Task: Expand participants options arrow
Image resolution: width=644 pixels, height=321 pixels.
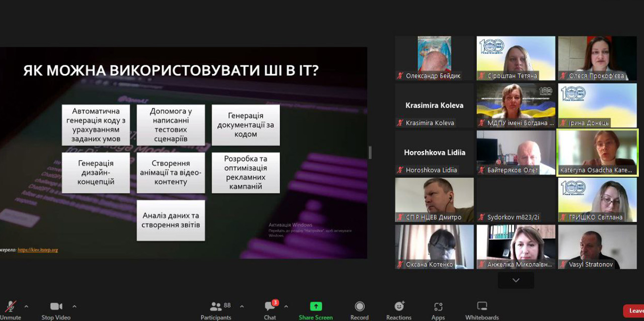Action: pyautogui.click(x=242, y=306)
